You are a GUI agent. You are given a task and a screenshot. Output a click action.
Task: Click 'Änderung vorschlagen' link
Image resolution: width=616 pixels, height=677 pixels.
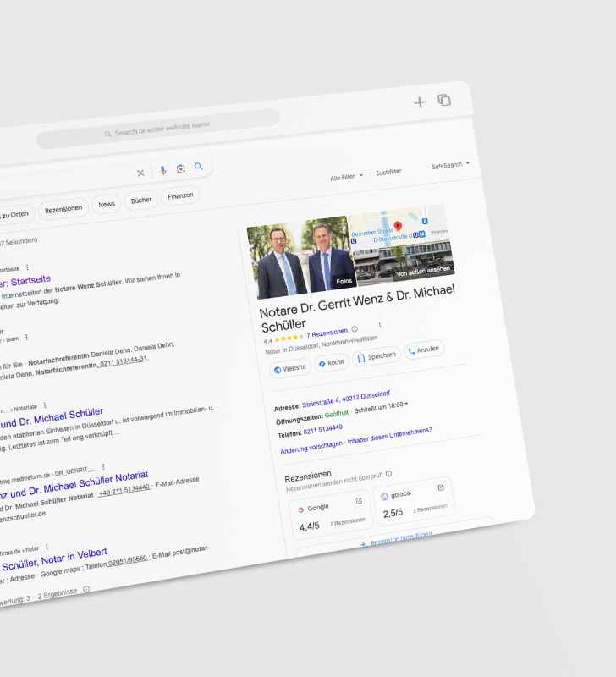click(311, 448)
